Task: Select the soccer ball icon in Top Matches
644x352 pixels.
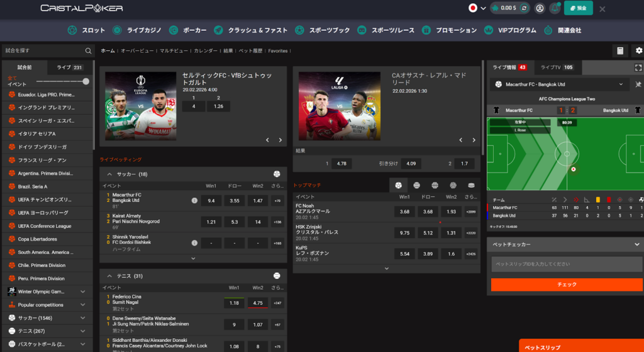Action: [398, 186]
